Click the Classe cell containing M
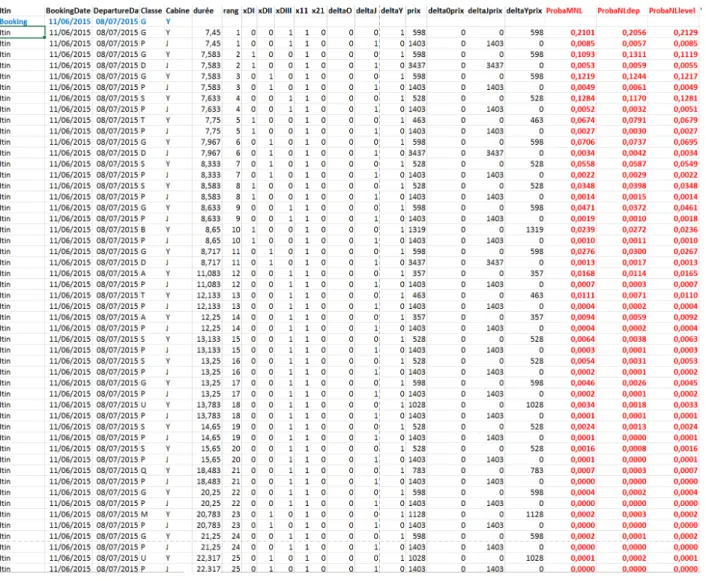 [144, 514]
